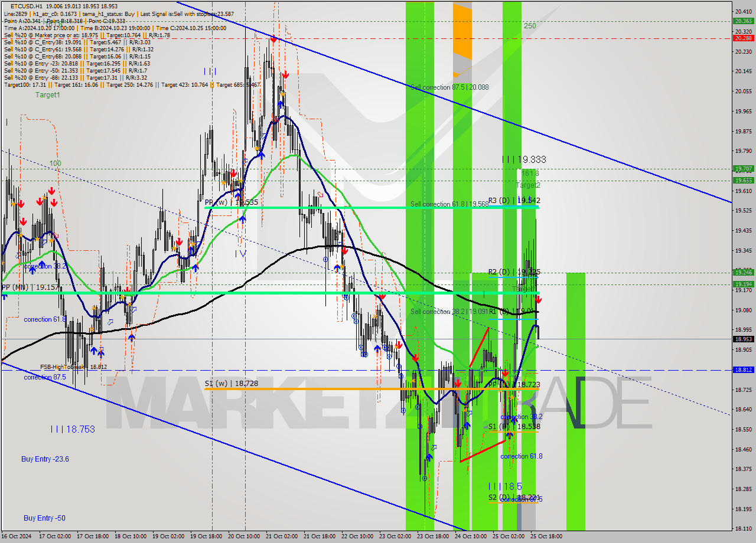Screen dimensions: 756x543
Task: Click the blue 18.812 price tag
Action: [743, 369]
